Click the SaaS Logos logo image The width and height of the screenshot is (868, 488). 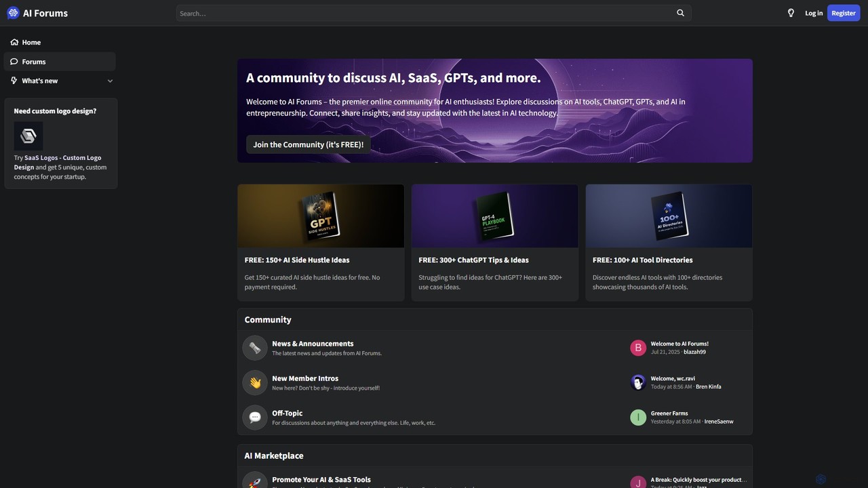(28, 136)
